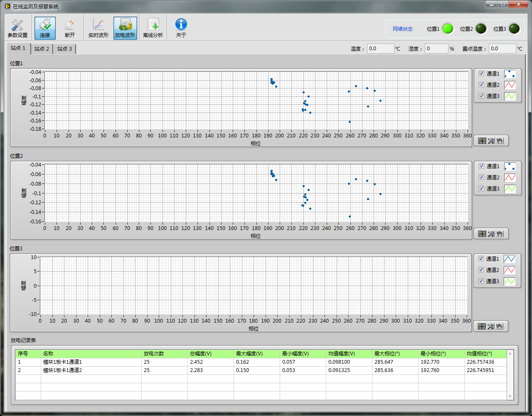Select pan hand tool in 位置1 graph palette
Viewport: 532px width, 416px height.
pyautogui.click(x=500, y=141)
